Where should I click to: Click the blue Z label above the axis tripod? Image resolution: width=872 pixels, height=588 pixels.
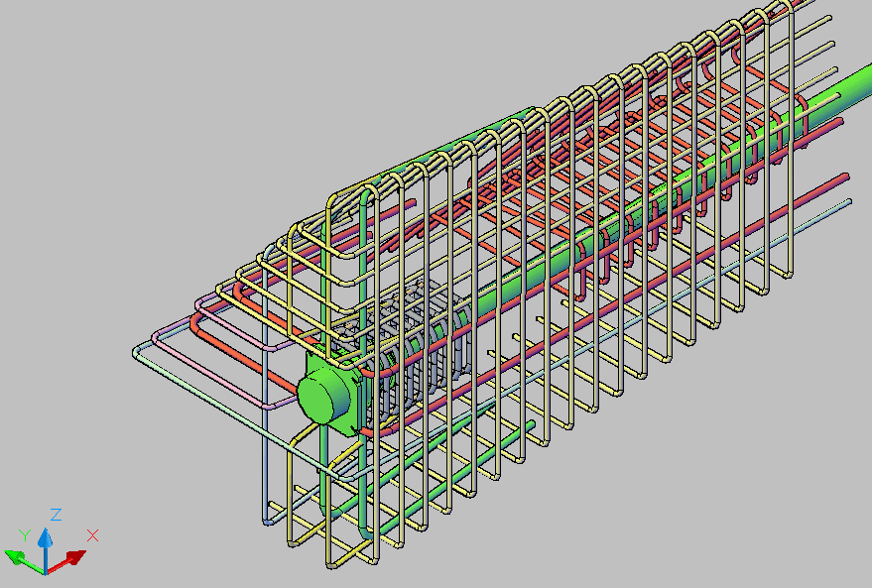tap(55, 514)
